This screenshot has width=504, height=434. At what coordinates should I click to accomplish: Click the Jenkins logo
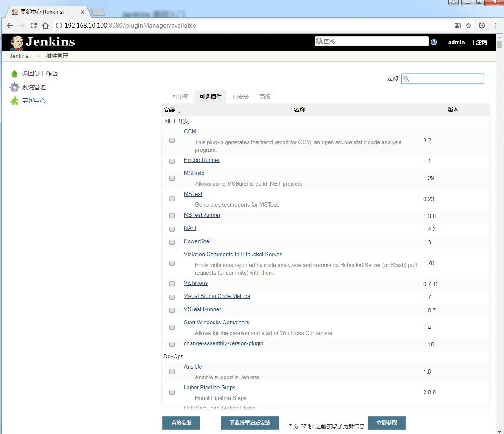42,42
